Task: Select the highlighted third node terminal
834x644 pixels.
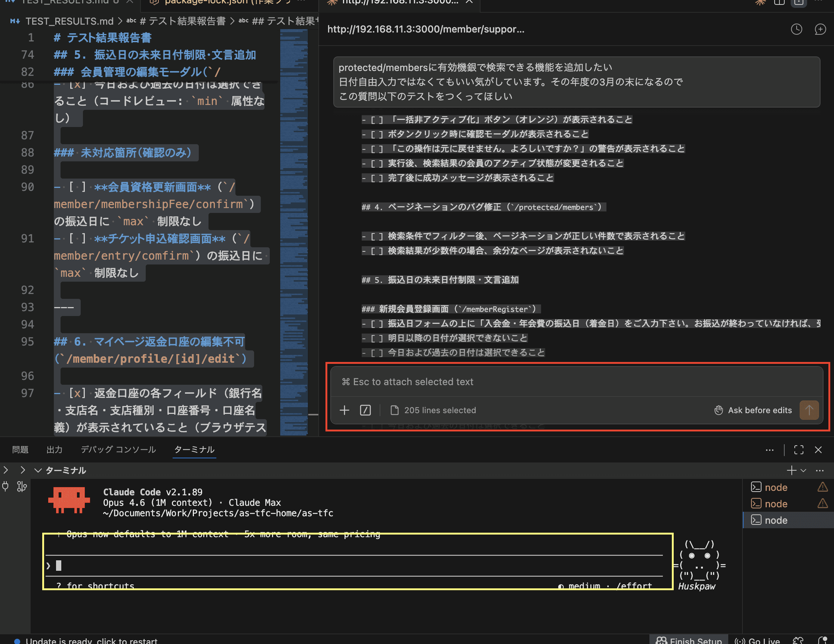Action: tap(776, 520)
